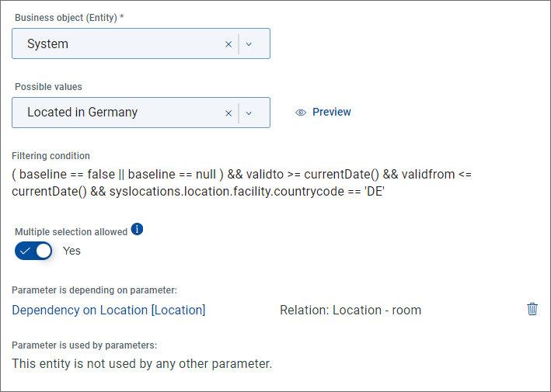Click the Located in Germany value text

pyautogui.click(x=82, y=113)
